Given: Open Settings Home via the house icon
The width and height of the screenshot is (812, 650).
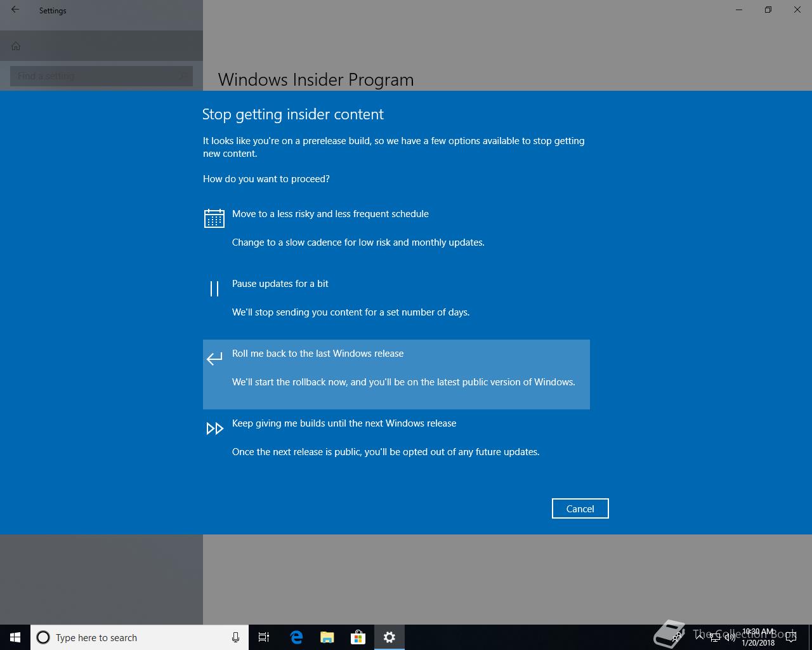Looking at the screenshot, I should 16,46.
